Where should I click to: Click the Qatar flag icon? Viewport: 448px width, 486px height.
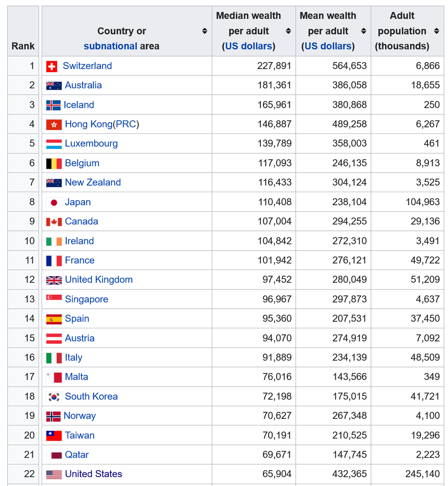(x=54, y=455)
